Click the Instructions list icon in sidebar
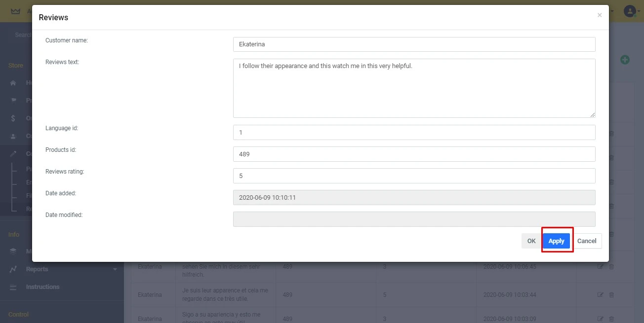The height and width of the screenshot is (323, 644). [14, 287]
